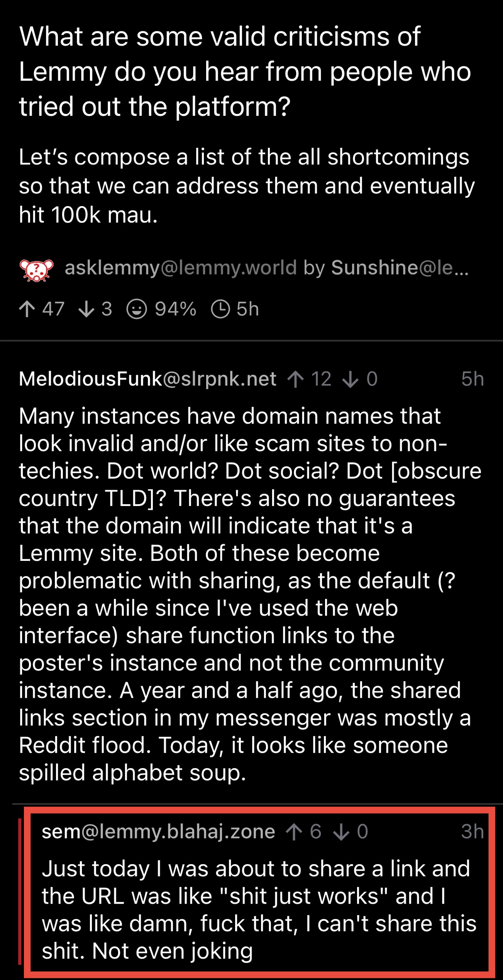Collapse MelodiousFunk's comment by tapping its text
503x980 pixels.
tap(247, 594)
